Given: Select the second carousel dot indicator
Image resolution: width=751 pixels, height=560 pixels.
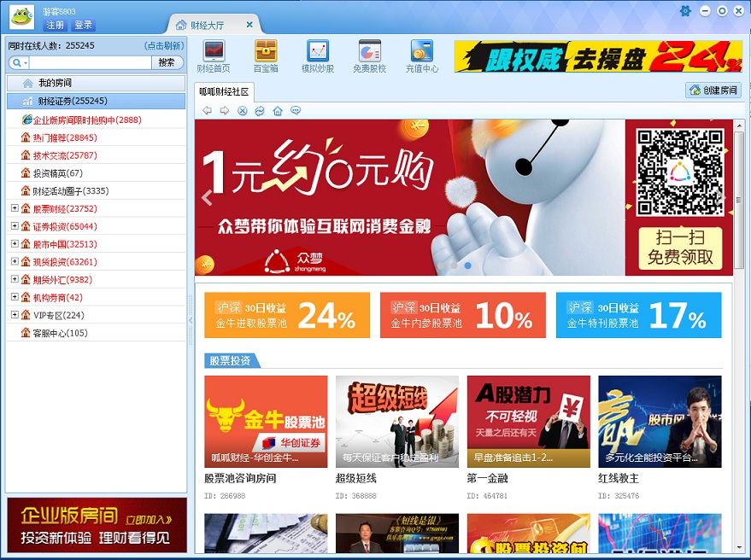Looking at the screenshot, I should (x=455, y=265).
